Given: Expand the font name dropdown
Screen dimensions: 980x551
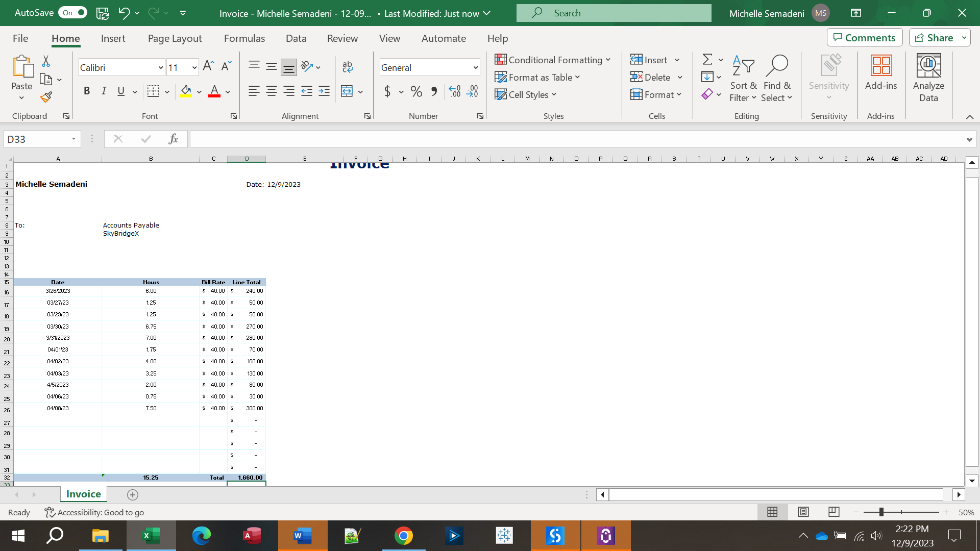Looking at the screenshot, I should point(160,67).
